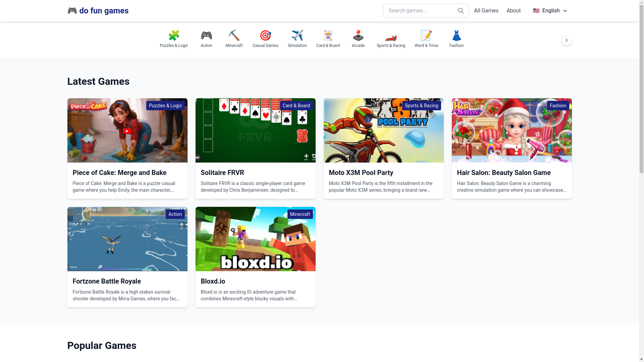Click the Arcade joystick icon
The height and width of the screenshot is (362, 644).
(358, 35)
